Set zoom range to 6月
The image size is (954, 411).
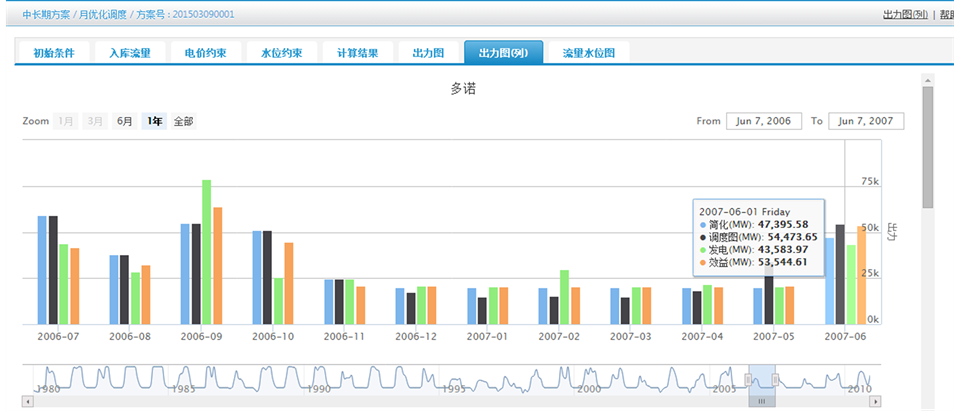point(125,121)
